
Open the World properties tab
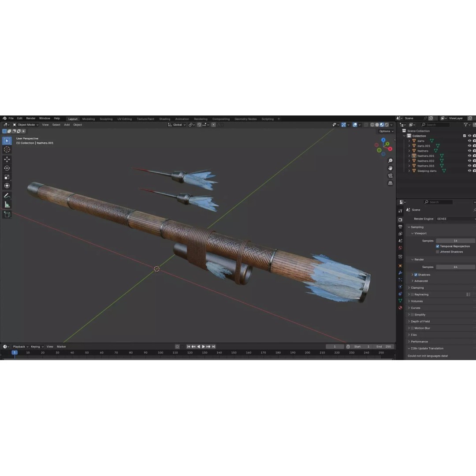point(400,248)
